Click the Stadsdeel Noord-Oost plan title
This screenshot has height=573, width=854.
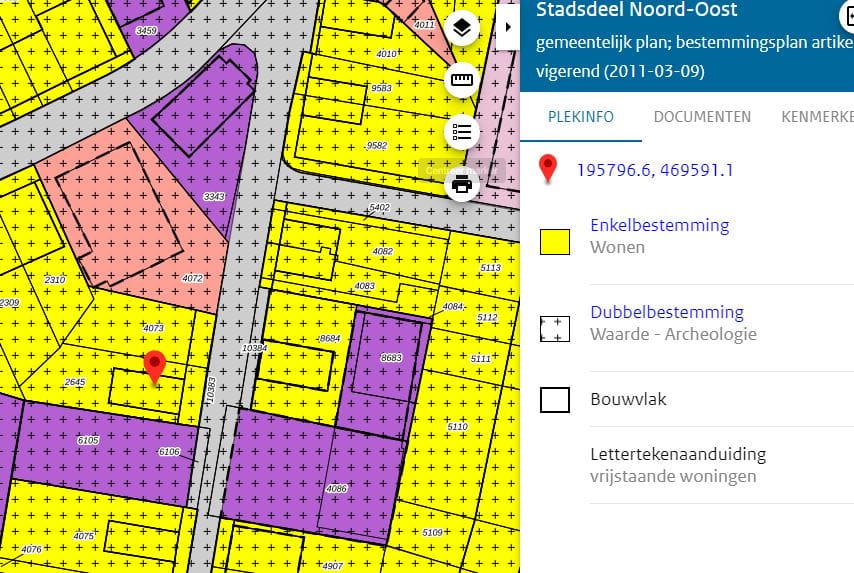[637, 10]
